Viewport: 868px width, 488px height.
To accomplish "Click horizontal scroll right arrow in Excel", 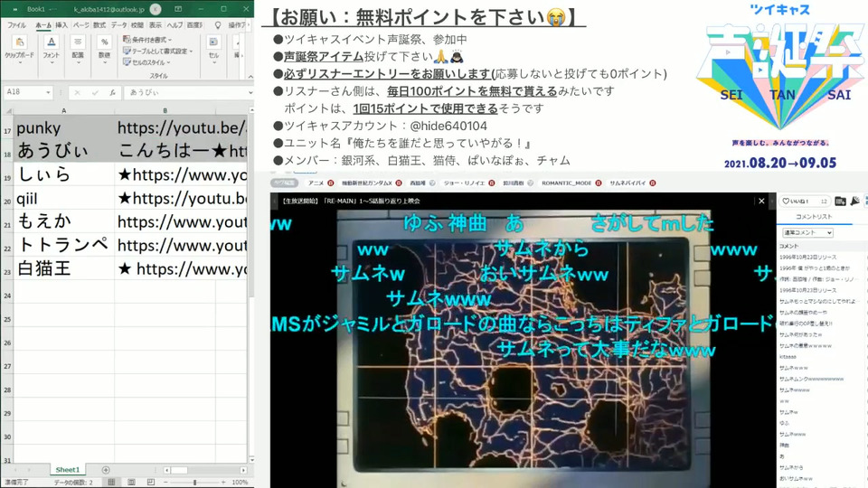I will [x=243, y=470].
